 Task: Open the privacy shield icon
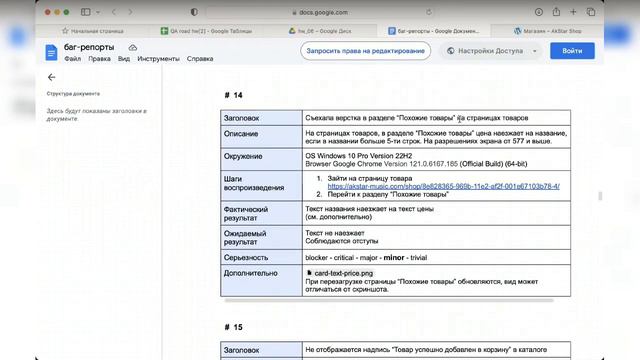click(194, 12)
